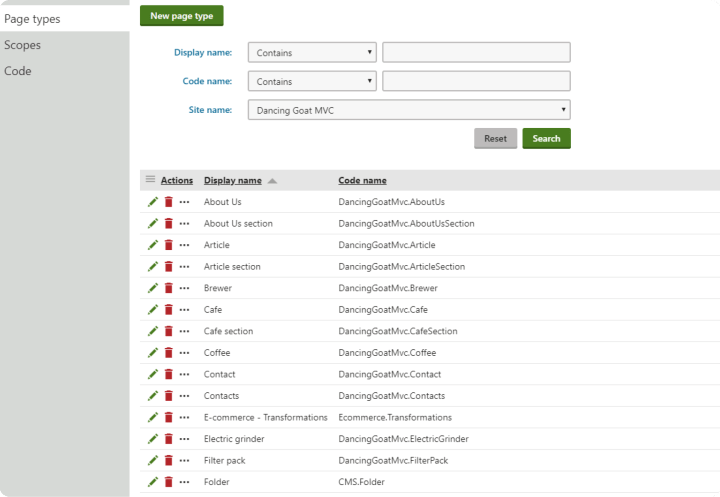Viewport: 720px width, 497px height.
Task: Sort by the Display name column header
Action: 233,181
